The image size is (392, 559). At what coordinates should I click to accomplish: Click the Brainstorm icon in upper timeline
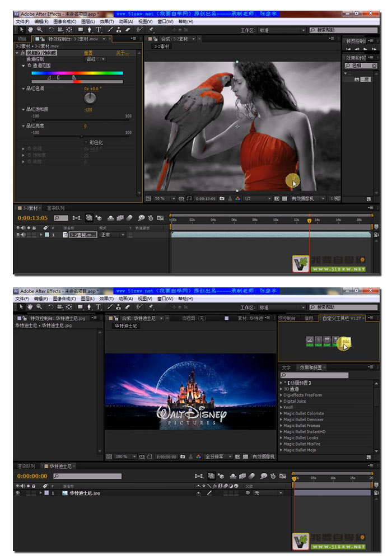click(142, 217)
